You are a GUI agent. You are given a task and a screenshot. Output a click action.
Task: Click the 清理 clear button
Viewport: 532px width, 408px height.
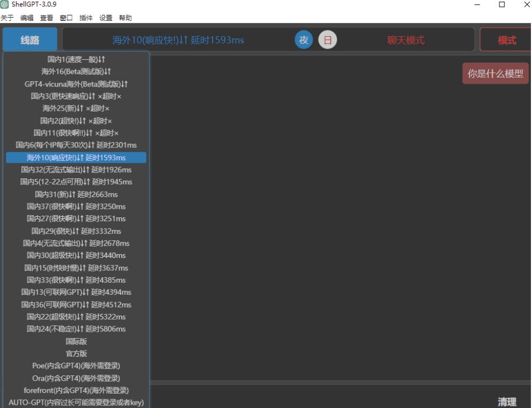point(507,402)
